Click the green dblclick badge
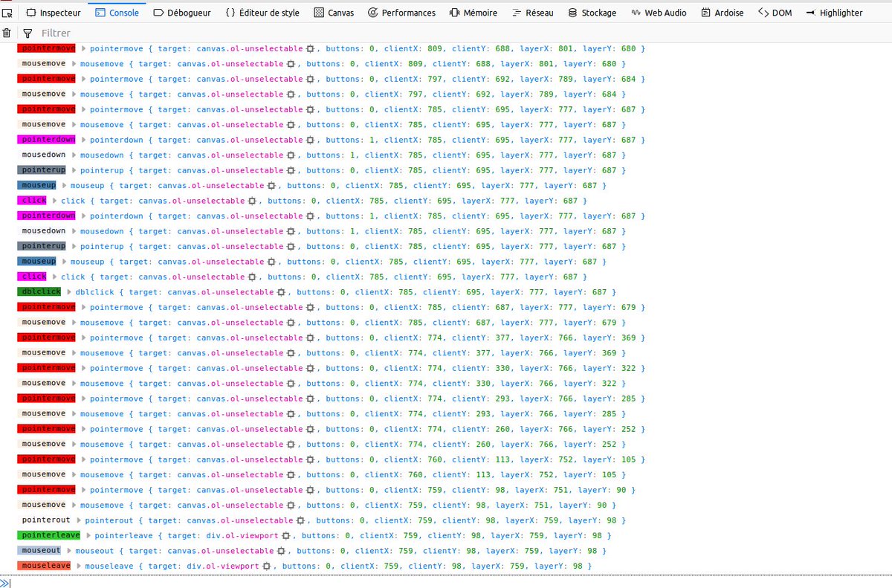 (x=39, y=292)
